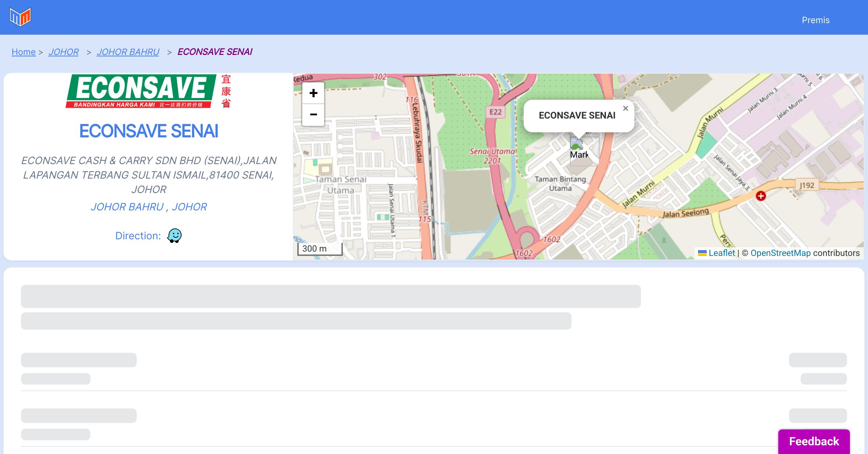
Task: Click the ECONSAVE SENAI store heading
Action: pyautogui.click(x=149, y=131)
